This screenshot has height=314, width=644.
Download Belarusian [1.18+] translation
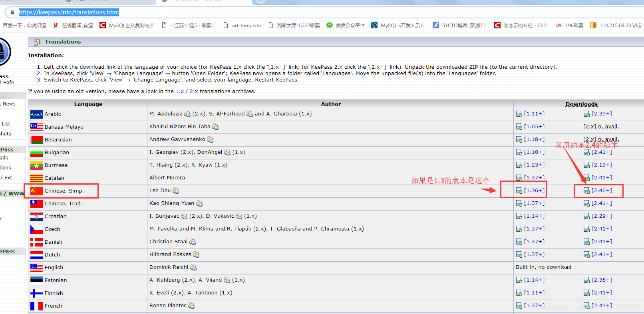tap(534, 139)
